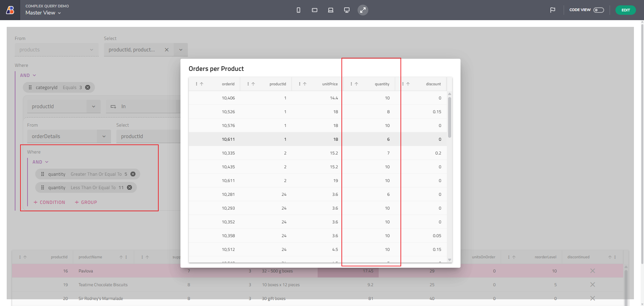Expand the orderDetails From dropdown
Screen dimensions: 644x306
(x=104, y=136)
